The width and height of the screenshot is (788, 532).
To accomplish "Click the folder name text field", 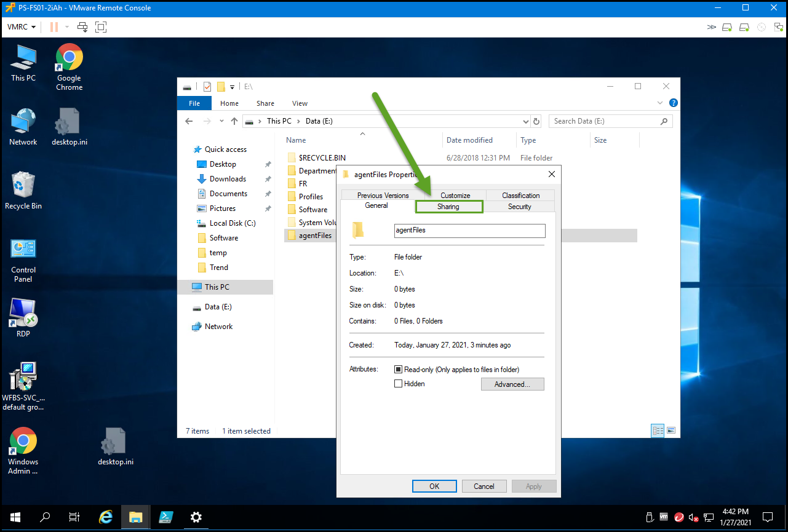I will [x=469, y=230].
